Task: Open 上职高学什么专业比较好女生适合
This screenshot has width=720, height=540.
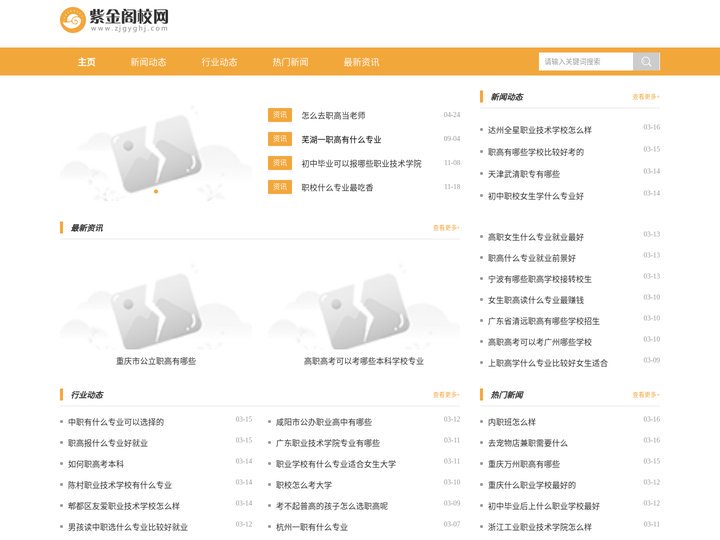Action: click(548, 363)
